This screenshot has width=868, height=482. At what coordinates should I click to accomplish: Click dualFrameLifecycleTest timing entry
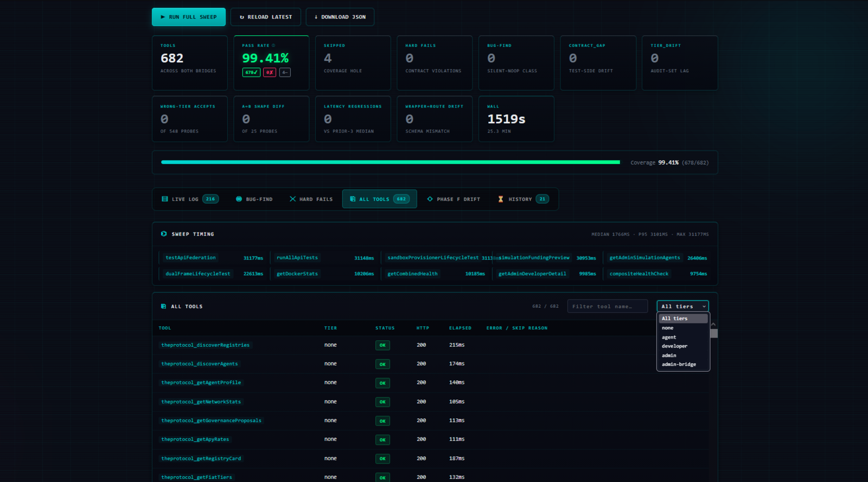(198, 274)
